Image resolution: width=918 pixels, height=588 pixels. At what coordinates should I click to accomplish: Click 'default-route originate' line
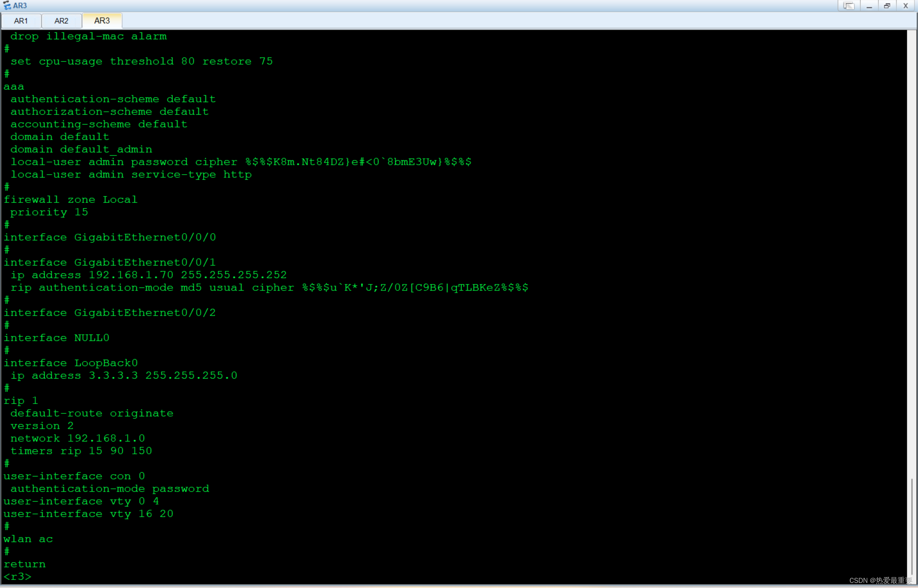pyautogui.click(x=91, y=413)
